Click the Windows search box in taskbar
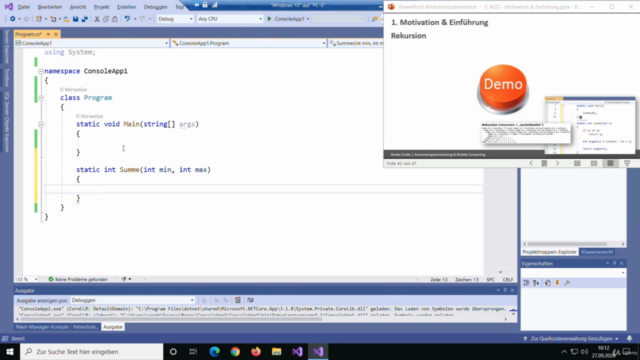The image size is (640, 360). [92, 351]
